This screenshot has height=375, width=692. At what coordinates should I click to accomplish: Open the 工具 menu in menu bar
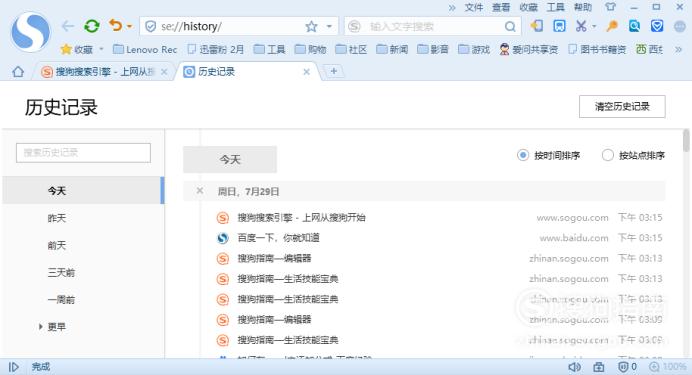[556, 8]
